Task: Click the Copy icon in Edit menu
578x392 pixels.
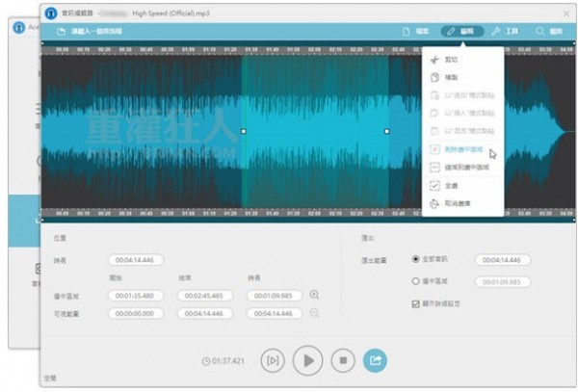Action: click(x=434, y=77)
